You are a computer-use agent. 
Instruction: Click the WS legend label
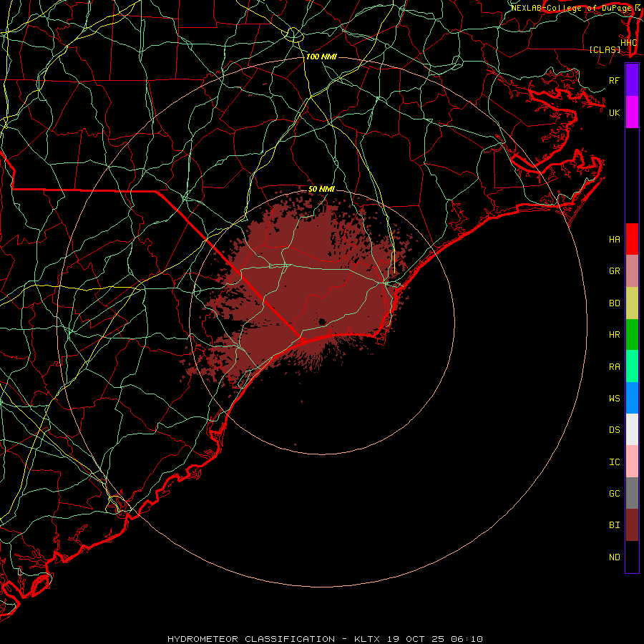[x=614, y=398]
